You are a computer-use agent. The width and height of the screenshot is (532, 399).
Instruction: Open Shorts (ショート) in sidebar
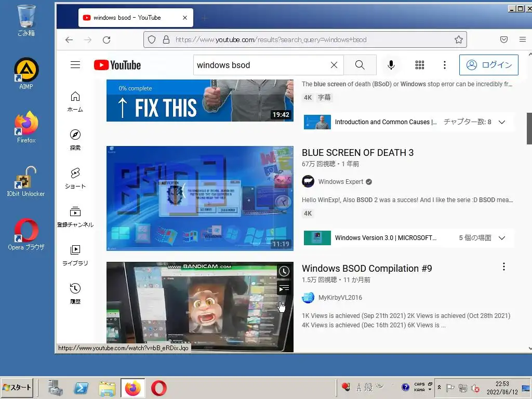coord(75,179)
